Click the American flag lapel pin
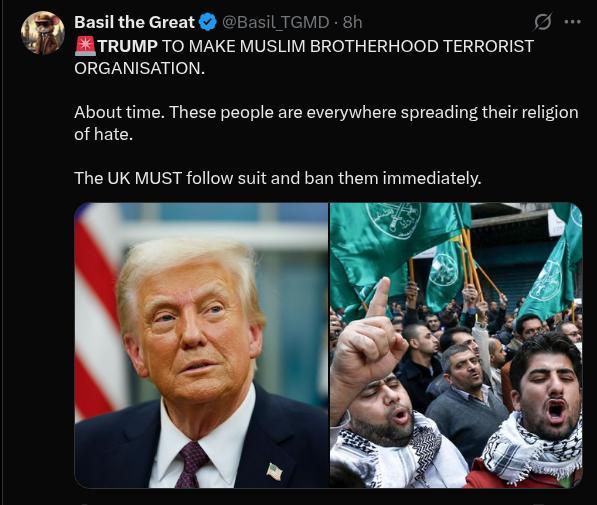The image size is (597, 505). [x=274, y=471]
